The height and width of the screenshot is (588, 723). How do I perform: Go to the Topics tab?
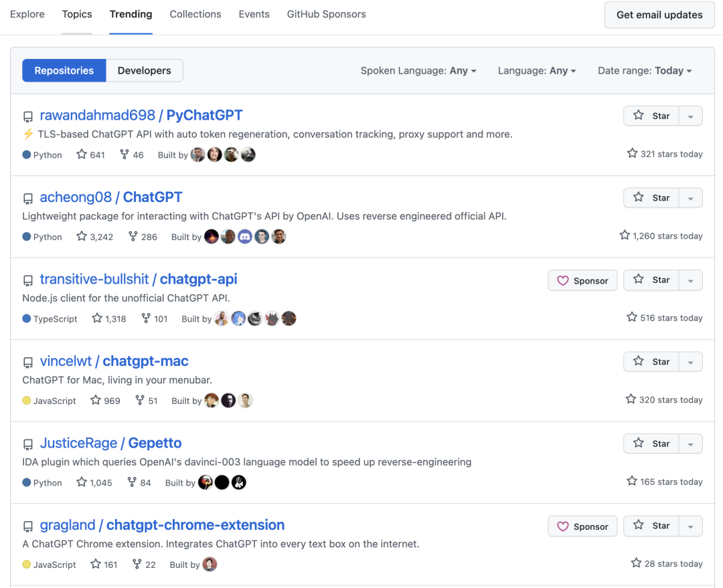click(77, 14)
